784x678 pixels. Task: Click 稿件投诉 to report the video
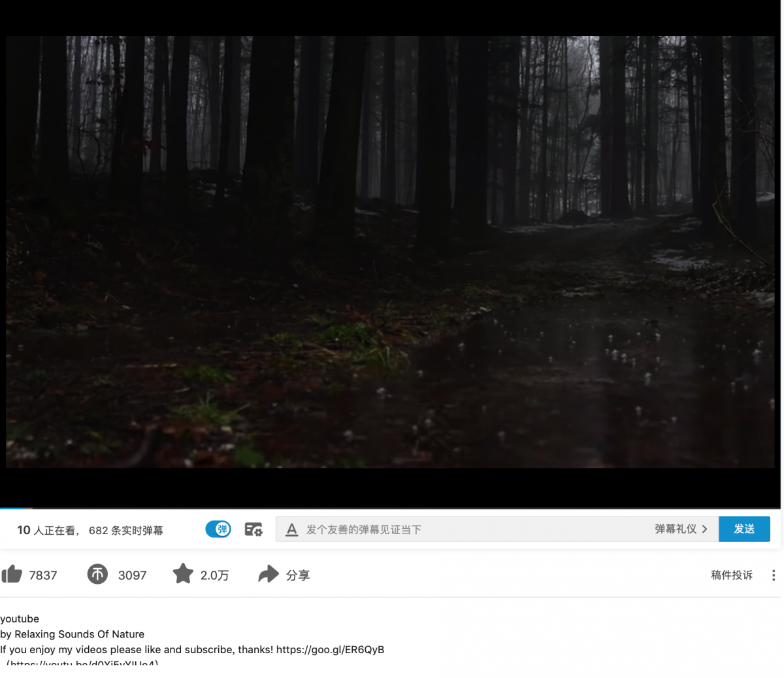click(x=731, y=575)
